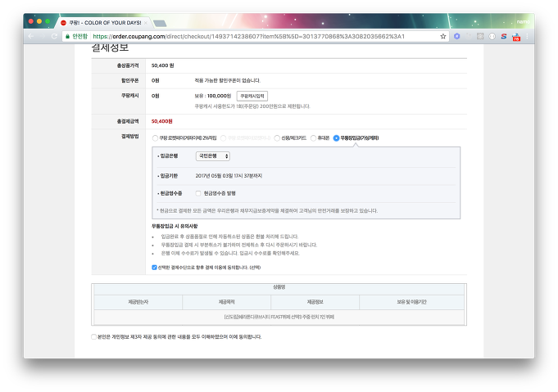The height and width of the screenshot is (392, 558).
Task: Click the 제공받는자 table header
Action: 138,302
